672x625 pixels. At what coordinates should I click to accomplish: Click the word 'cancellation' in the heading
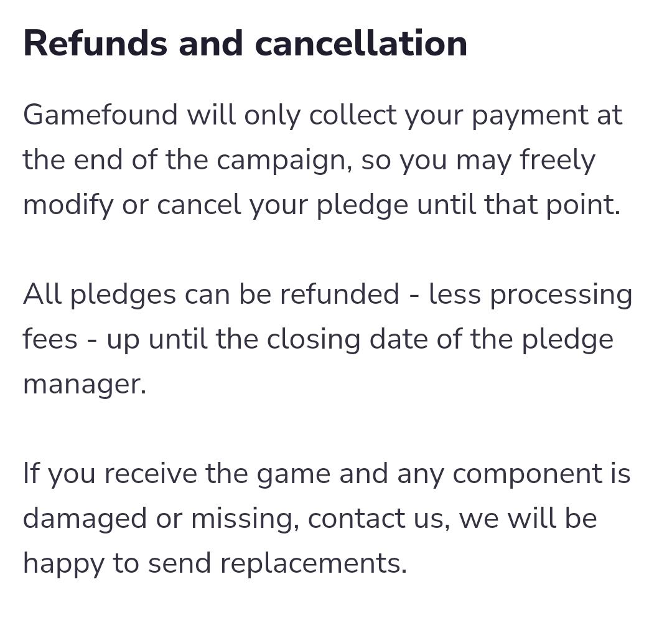[361, 44]
